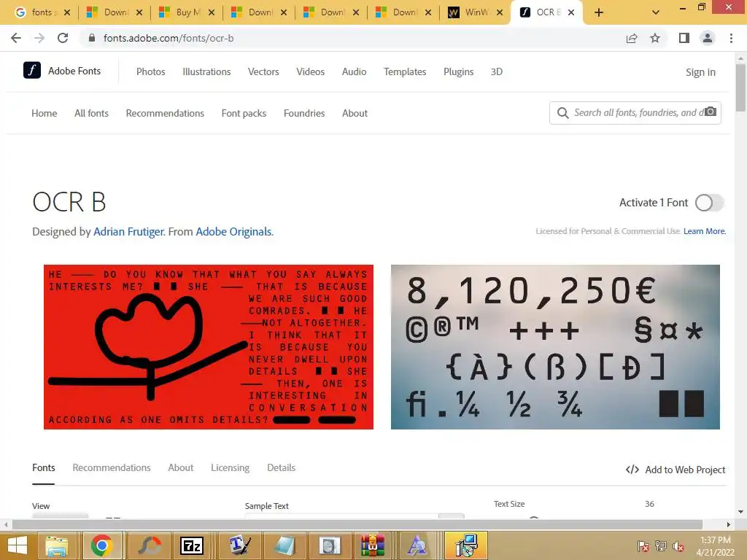Click the vertical scrollbar thumb
Screen dimensions: 747x560
[x=740, y=87]
